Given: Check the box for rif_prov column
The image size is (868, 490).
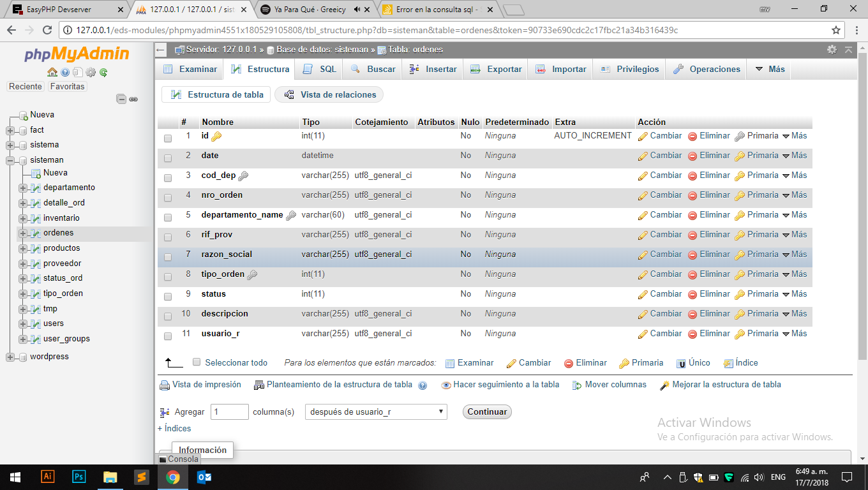Looking at the screenshot, I should tap(168, 237).
